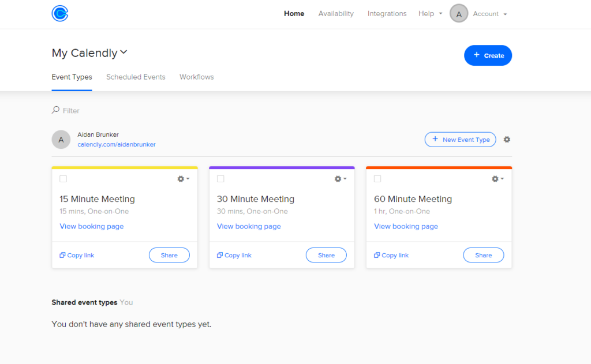Open the settings gear next to New Event Type

coord(507,140)
